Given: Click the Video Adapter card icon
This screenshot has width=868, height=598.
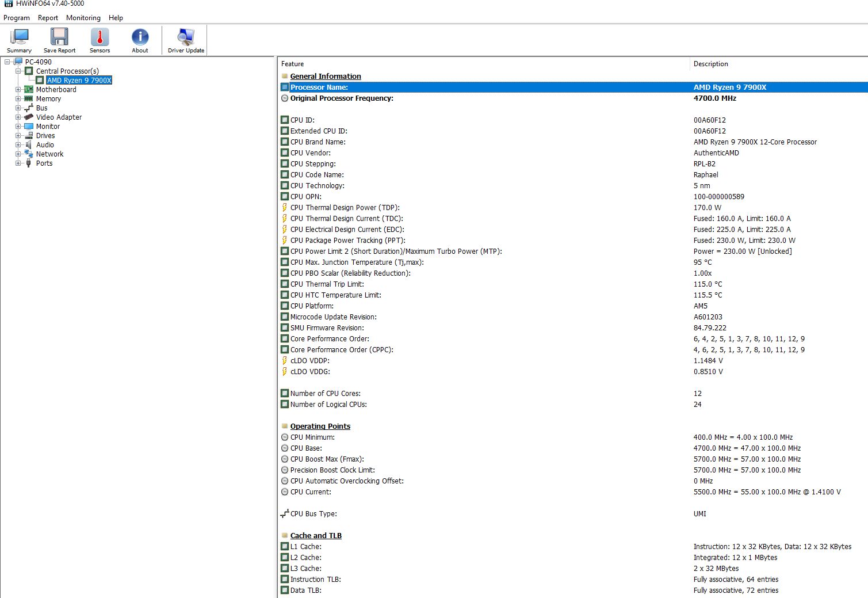Looking at the screenshot, I should point(29,117).
